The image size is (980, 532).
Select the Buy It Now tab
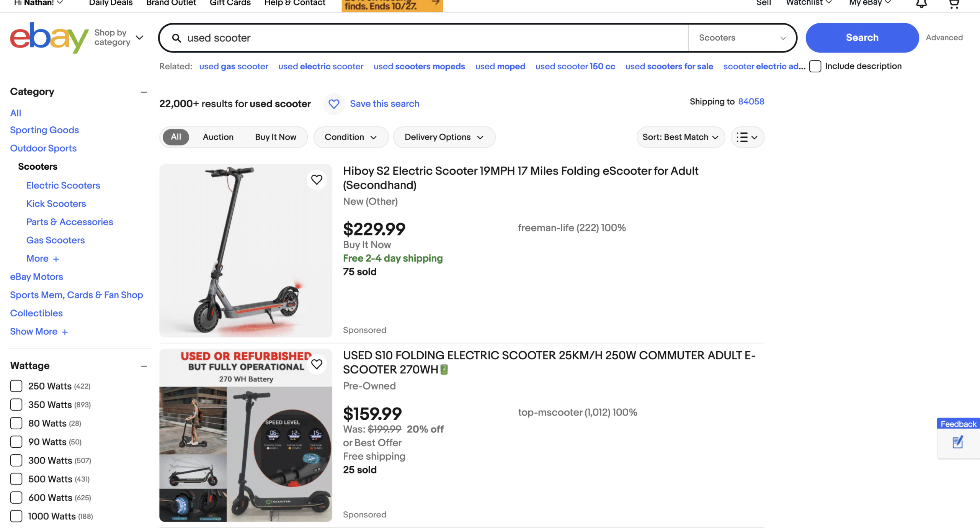click(x=275, y=137)
